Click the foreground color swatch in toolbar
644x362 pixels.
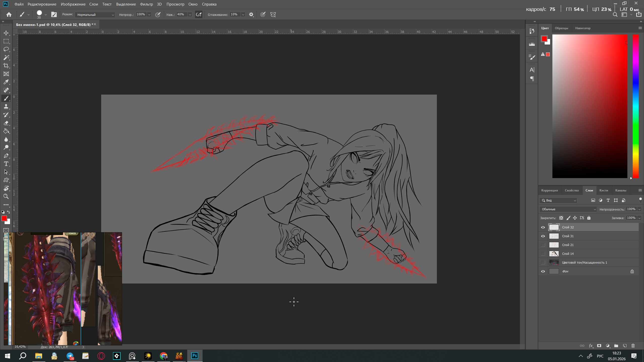(4, 219)
